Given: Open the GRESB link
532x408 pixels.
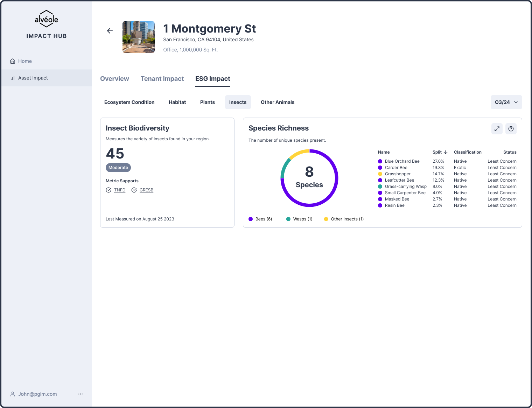Looking at the screenshot, I should pyautogui.click(x=146, y=190).
